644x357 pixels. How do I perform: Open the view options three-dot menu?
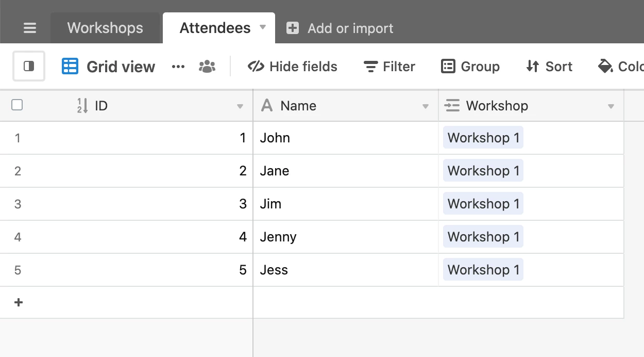coord(178,67)
